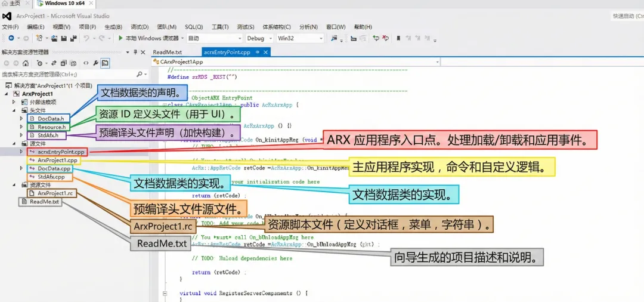Expand the DocData.cpp tree node
The height and width of the screenshot is (302, 644).
[21, 168]
